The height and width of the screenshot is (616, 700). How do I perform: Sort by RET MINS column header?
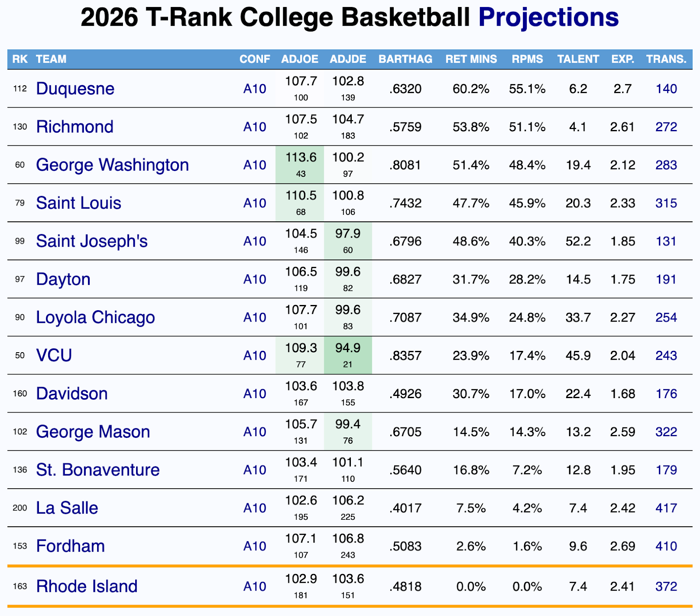click(x=471, y=59)
